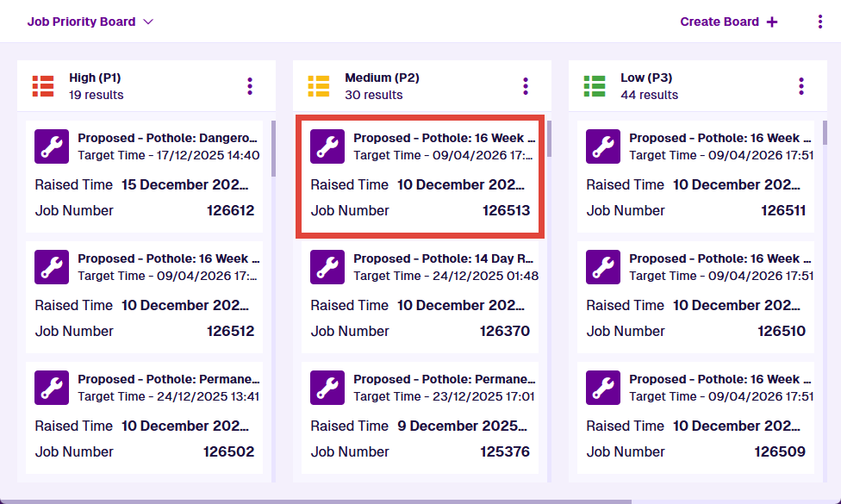Viewport: 841px width, 504px height.
Task: Open the High (P1) column options menu
Action: pyautogui.click(x=250, y=86)
